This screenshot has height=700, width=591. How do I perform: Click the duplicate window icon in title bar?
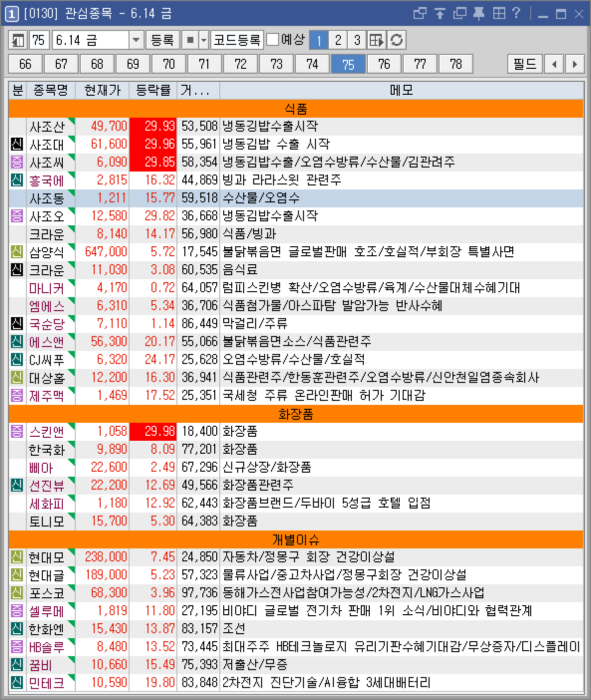click(459, 13)
